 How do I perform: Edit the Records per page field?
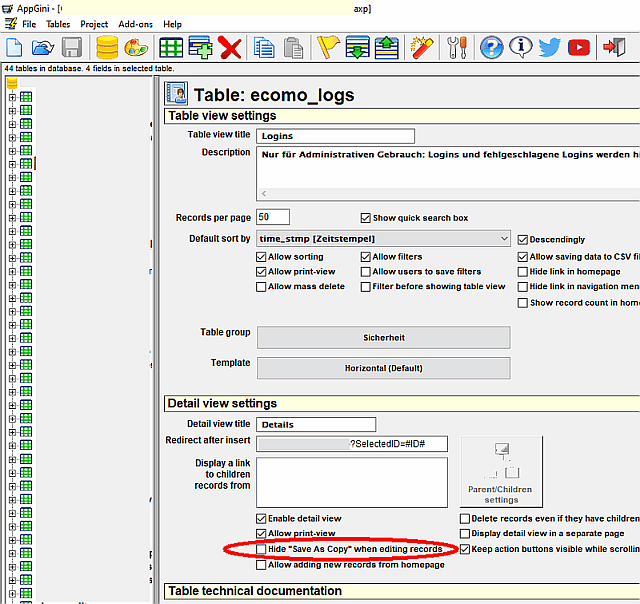coord(273,217)
